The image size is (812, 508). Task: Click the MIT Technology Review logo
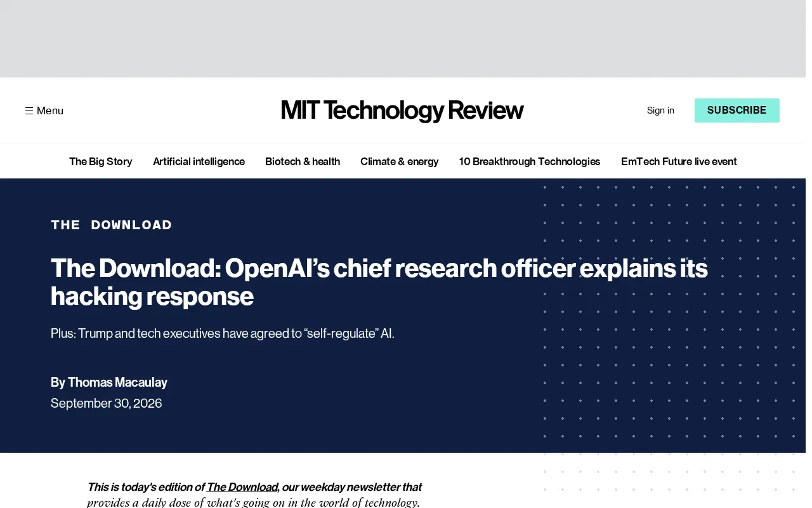402,110
